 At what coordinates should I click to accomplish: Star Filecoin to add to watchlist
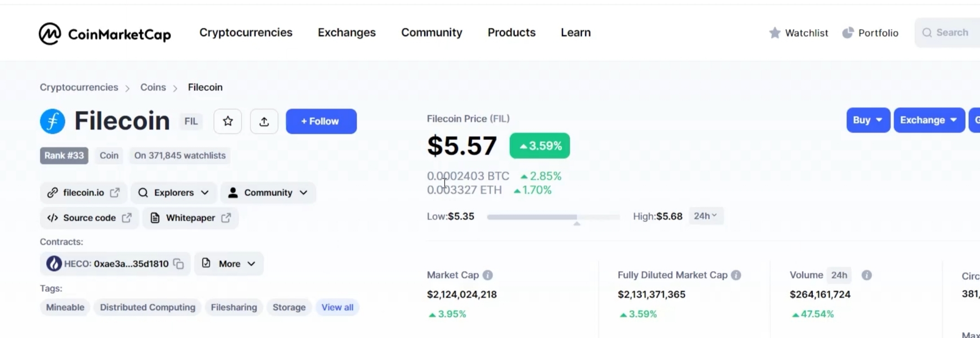[x=227, y=121]
